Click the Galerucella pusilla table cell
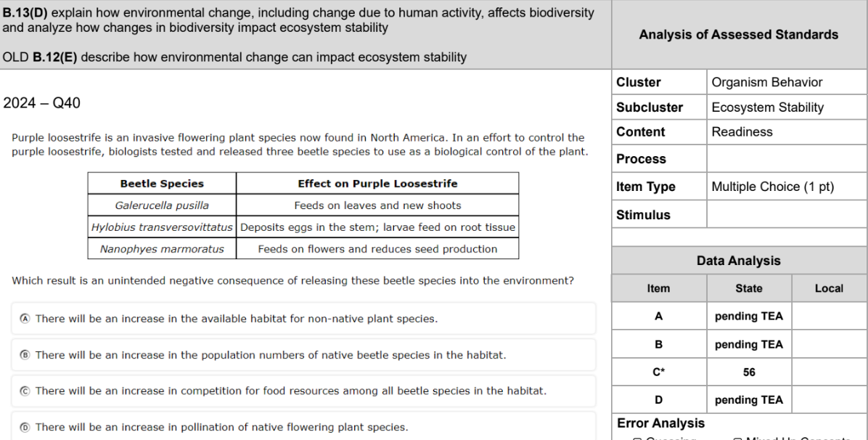This screenshot has height=440, width=868. click(x=162, y=205)
